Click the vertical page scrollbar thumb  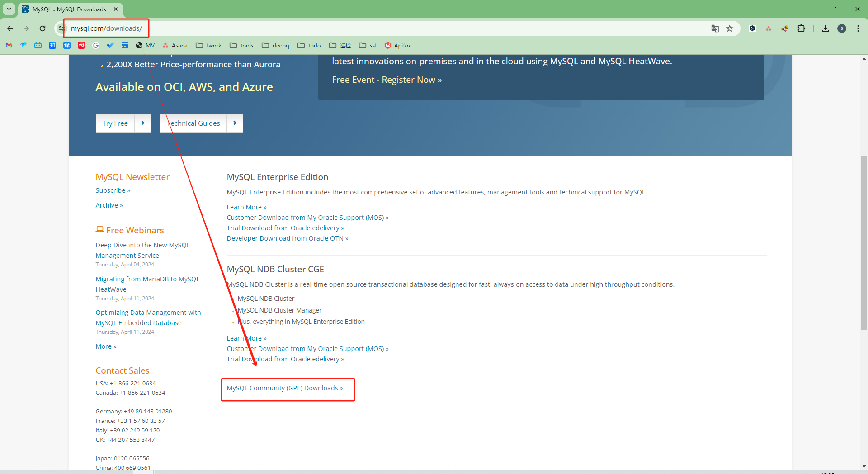coord(864,243)
